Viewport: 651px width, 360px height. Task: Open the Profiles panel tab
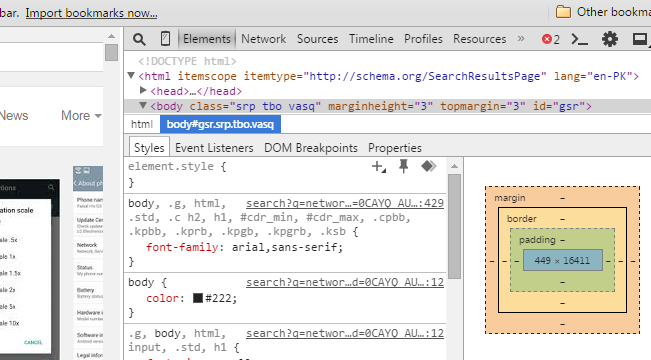point(423,39)
